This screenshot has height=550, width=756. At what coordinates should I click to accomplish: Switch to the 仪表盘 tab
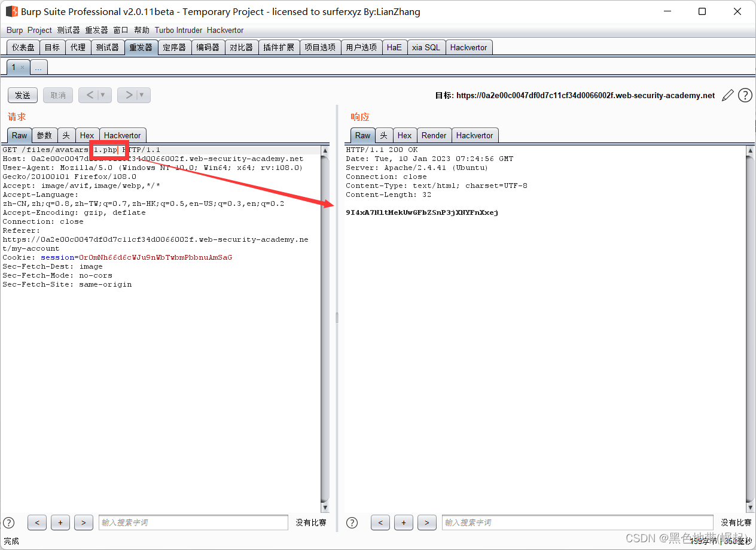(x=23, y=47)
